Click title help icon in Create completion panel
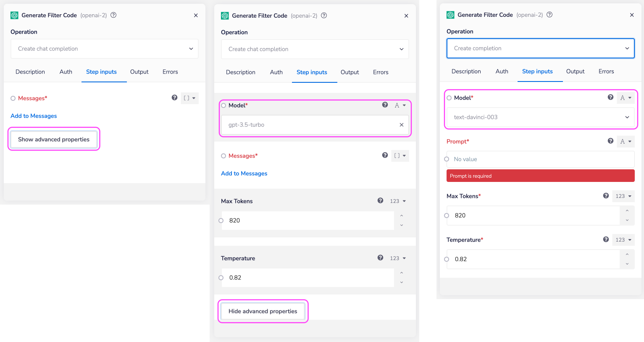Viewport: 644px width, 342px height. coord(549,15)
